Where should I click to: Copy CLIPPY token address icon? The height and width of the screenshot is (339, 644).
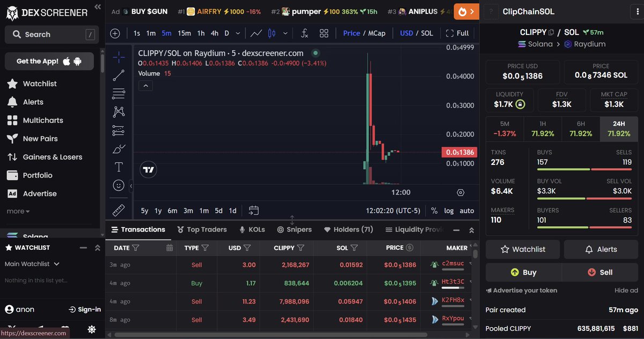click(x=551, y=32)
